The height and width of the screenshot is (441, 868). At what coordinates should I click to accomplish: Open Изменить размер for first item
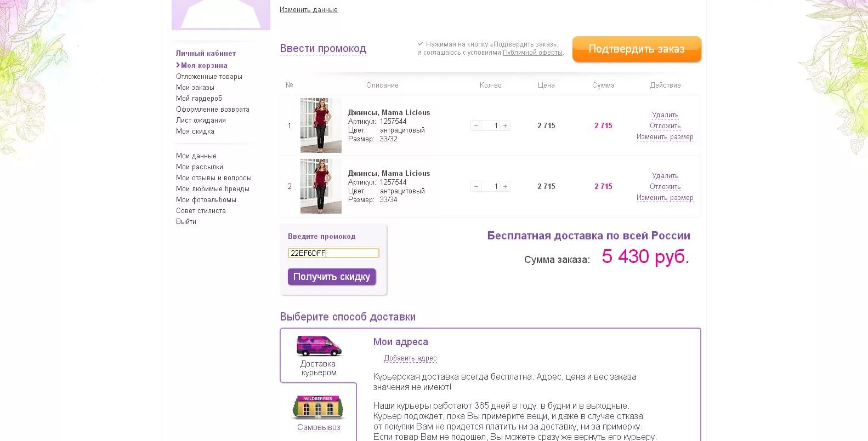tap(665, 137)
